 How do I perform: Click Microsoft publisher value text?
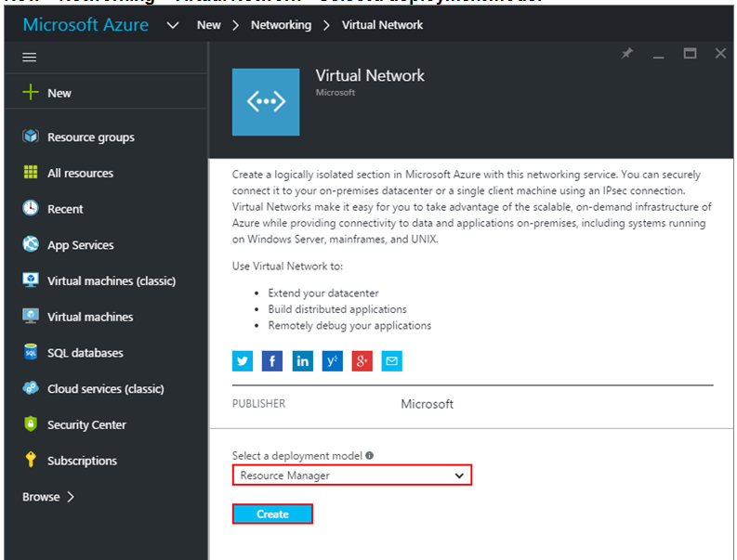pyautogui.click(x=427, y=404)
